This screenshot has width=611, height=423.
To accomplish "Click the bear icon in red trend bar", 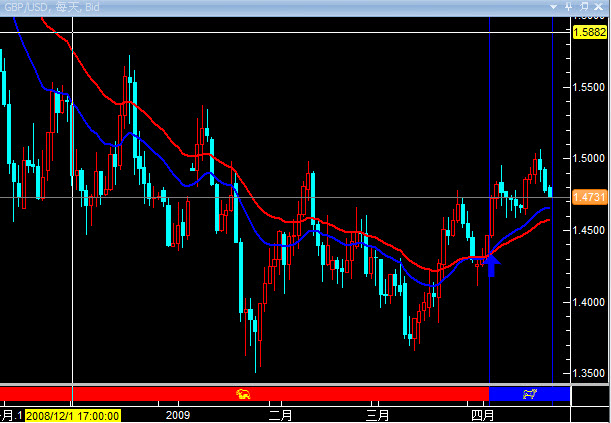I will [x=243, y=394].
